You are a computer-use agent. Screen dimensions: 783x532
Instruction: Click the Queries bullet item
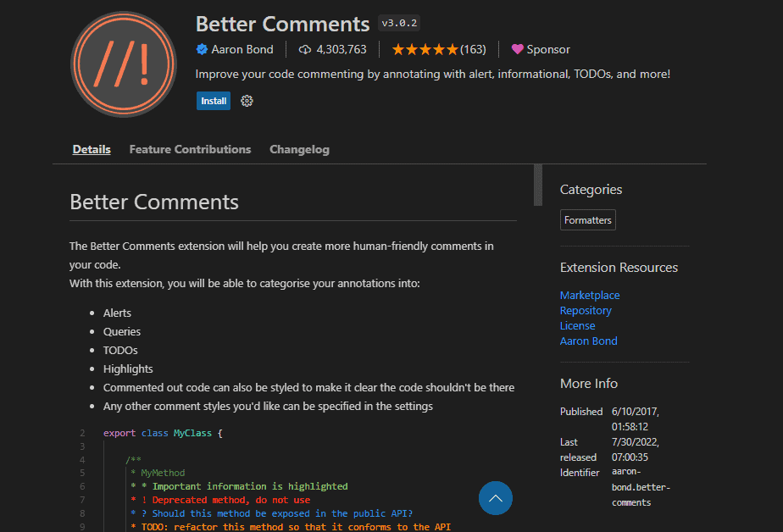[x=122, y=331]
